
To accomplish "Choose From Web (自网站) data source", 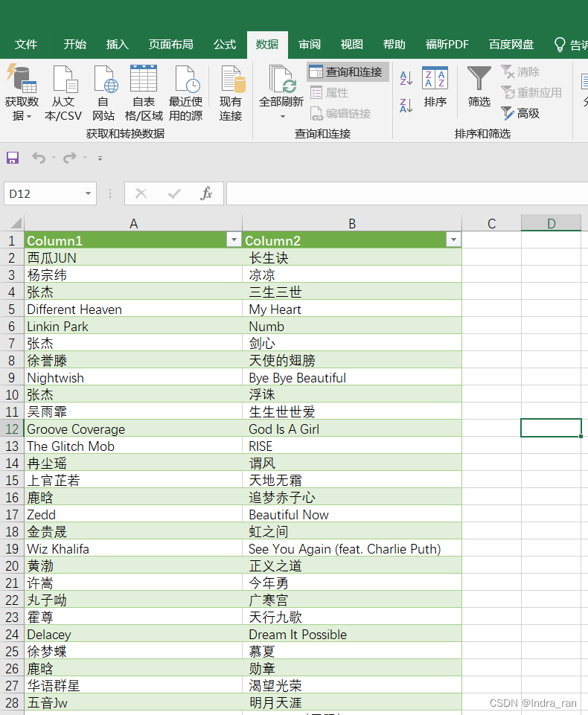I will tap(103, 93).
